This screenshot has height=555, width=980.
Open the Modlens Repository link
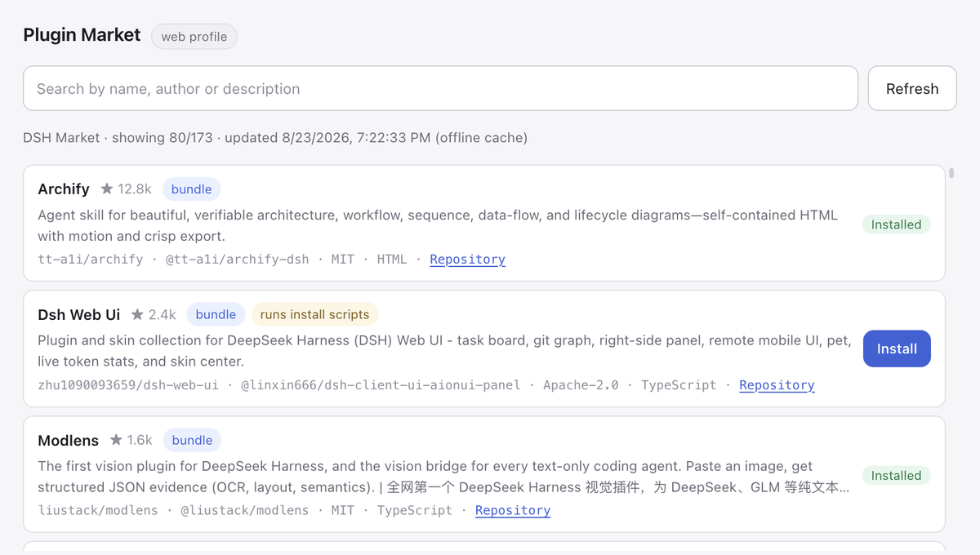[513, 510]
